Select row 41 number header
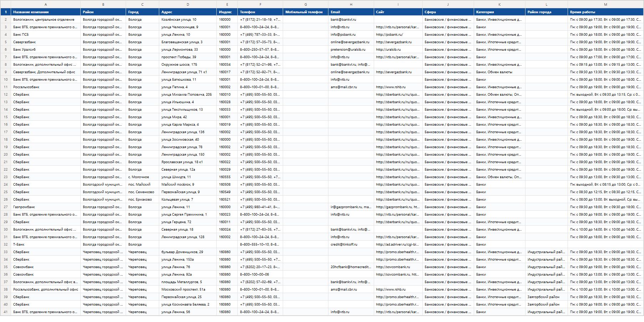 (x=6, y=312)
